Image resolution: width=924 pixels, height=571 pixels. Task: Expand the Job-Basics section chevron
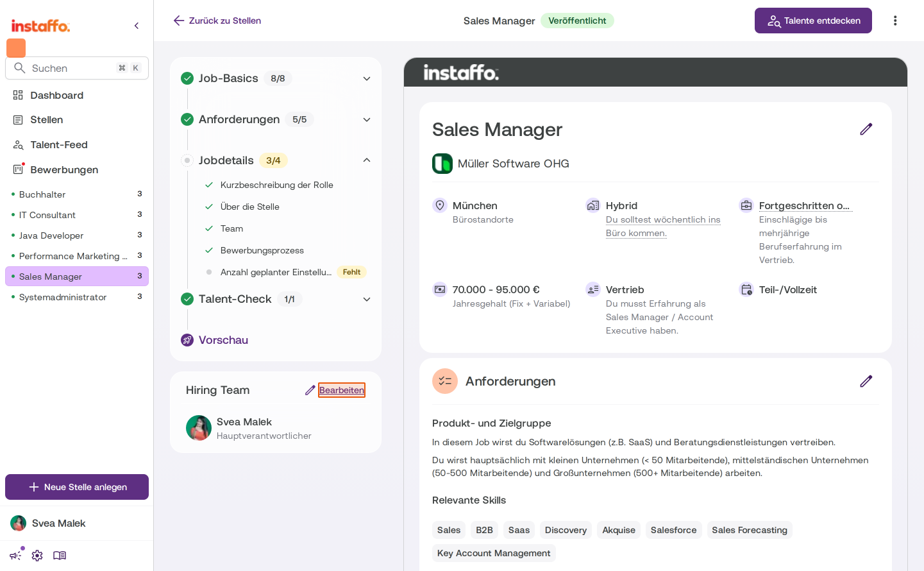point(367,78)
